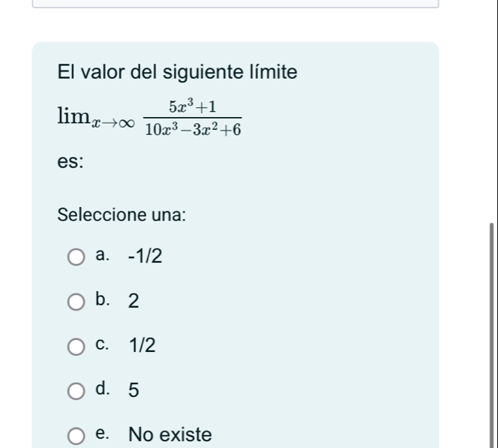Select the radio button for option e
Screen dimensions: 498x448
(76, 434)
